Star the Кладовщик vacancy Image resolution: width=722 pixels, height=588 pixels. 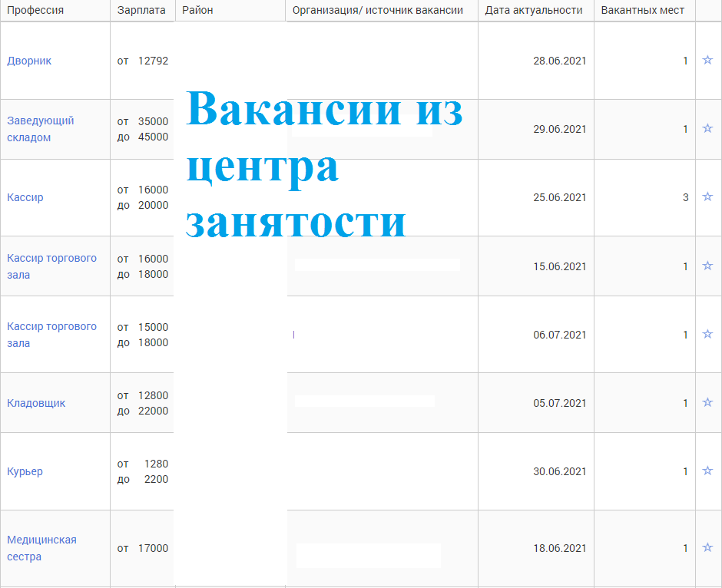pos(707,402)
